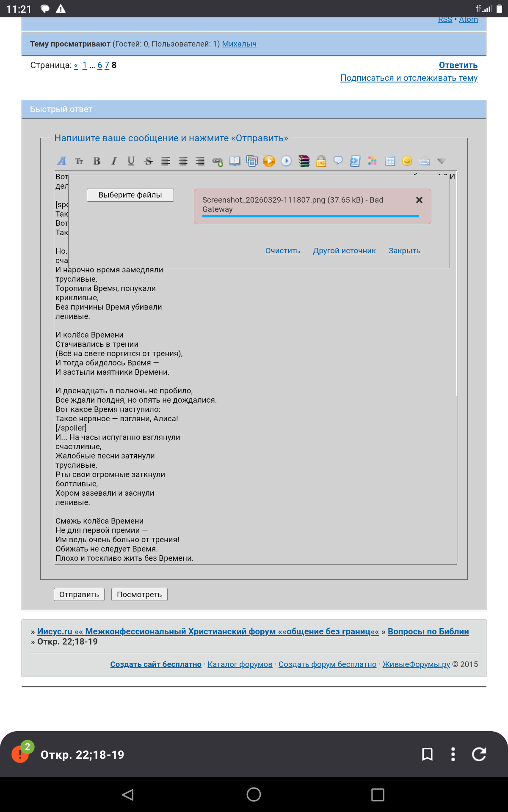
Task: Go to page 7 of the thread
Action: coord(107,65)
